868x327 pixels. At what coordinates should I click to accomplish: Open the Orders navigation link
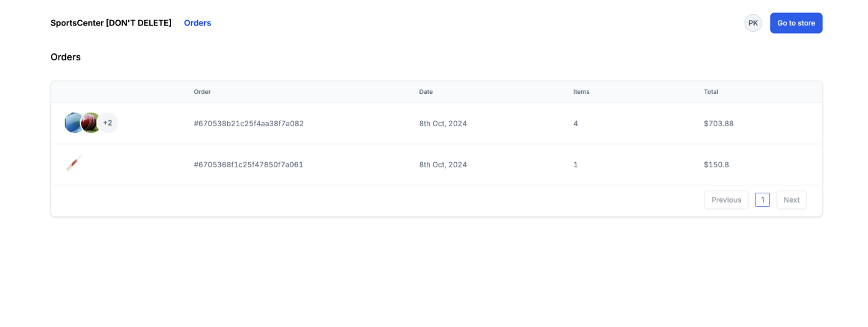click(197, 23)
